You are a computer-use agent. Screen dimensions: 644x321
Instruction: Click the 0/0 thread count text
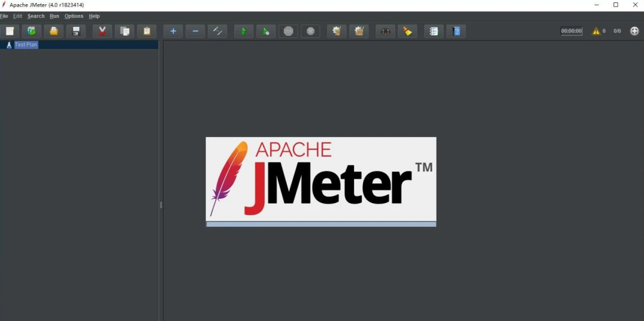pyautogui.click(x=617, y=31)
